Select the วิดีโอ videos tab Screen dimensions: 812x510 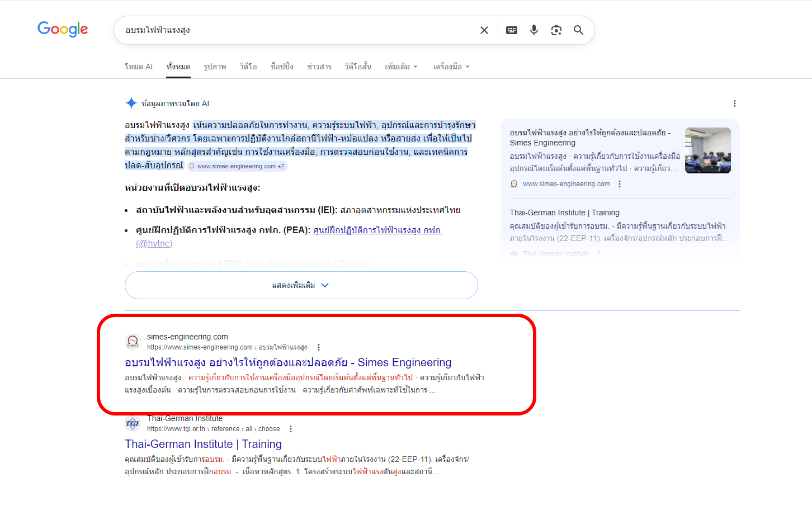pos(248,67)
